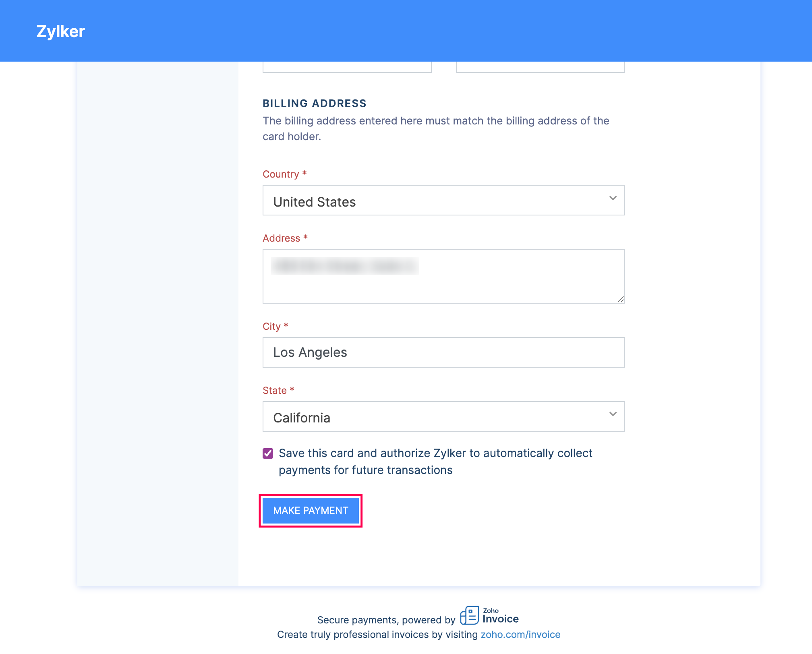The height and width of the screenshot is (654, 812).
Task: Click the Zoho Invoice wordmark in the footer
Action: pyautogui.click(x=500, y=617)
